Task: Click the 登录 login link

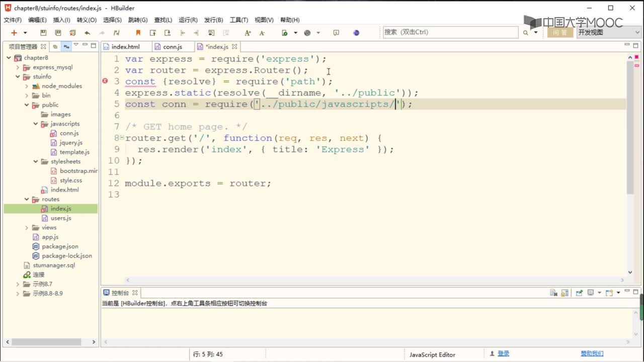Action: 503,354
